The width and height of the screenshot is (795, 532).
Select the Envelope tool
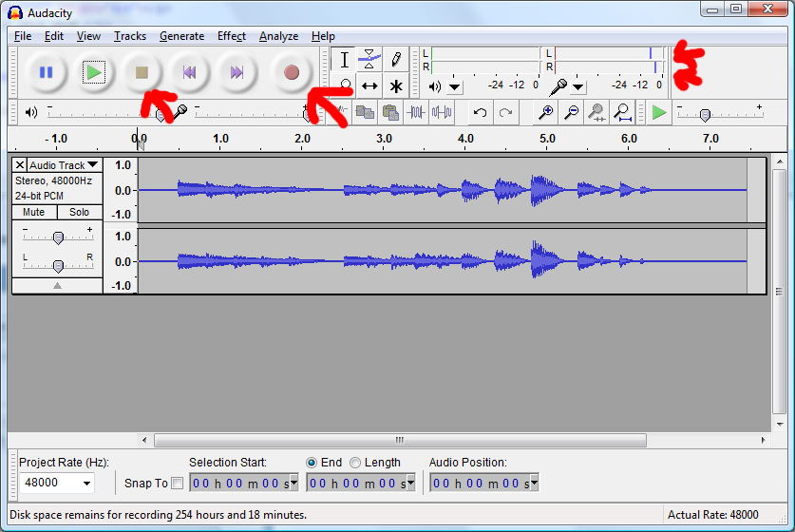[x=369, y=60]
